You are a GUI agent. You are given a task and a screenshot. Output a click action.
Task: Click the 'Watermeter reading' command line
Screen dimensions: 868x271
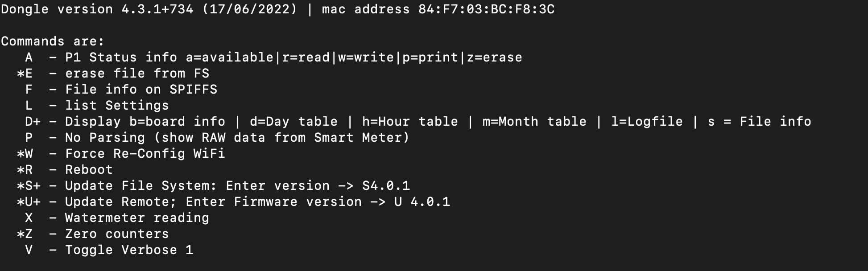[137, 218]
